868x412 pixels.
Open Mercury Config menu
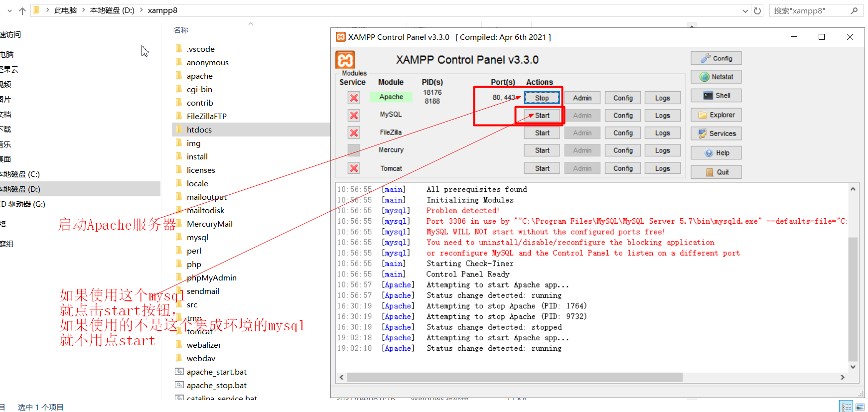pyautogui.click(x=623, y=150)
